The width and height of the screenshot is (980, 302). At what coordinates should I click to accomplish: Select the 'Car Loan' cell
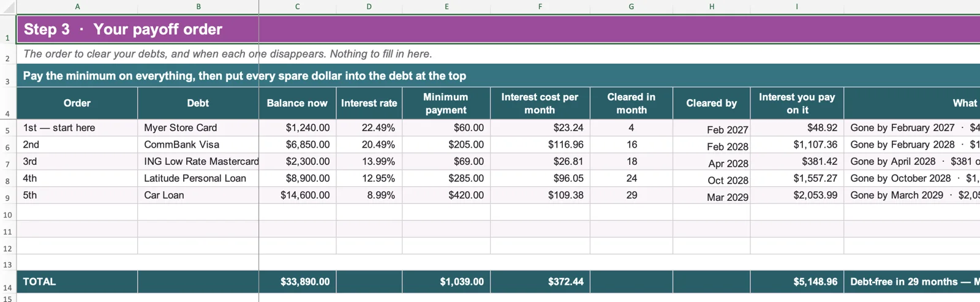point(198,195)
